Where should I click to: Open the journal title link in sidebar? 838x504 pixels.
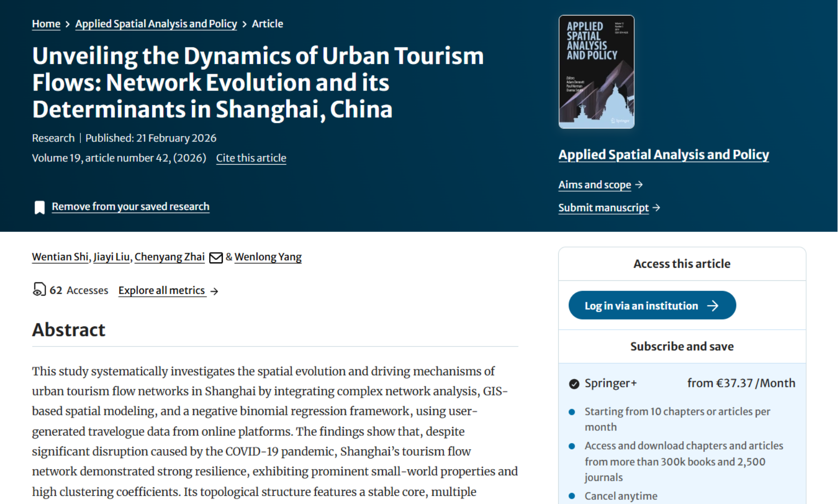pos(663,154)
